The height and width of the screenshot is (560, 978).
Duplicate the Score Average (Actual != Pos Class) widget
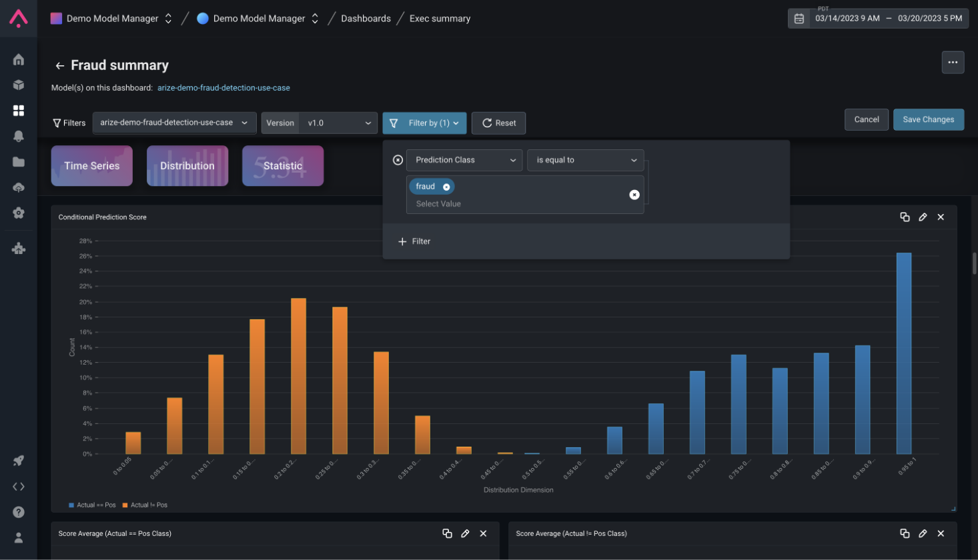[x=905, y=533]
